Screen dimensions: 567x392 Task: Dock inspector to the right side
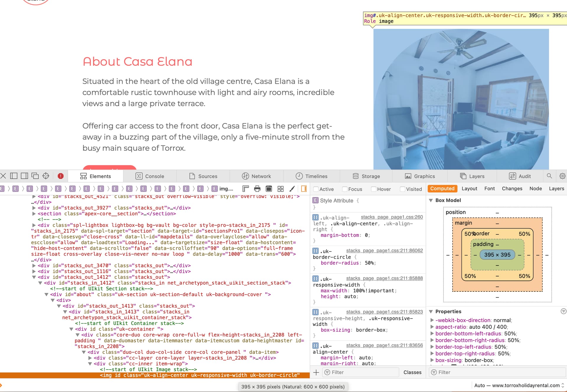25,176
